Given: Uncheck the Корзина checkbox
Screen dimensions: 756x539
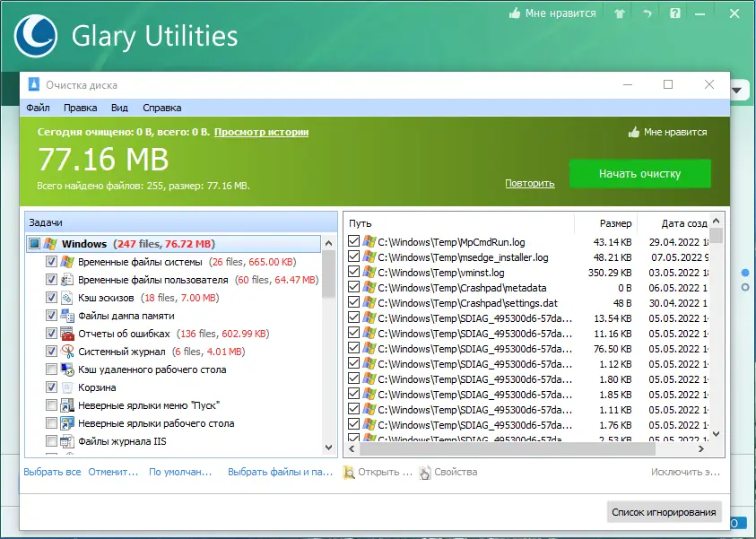Looking at the screenshot, I should [x=51, y=387].
